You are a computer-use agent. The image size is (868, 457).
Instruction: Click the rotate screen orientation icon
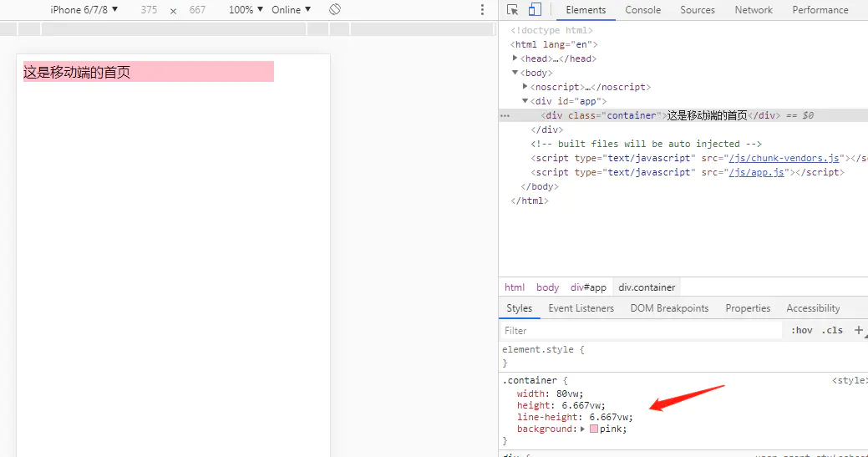click(335, 9)
